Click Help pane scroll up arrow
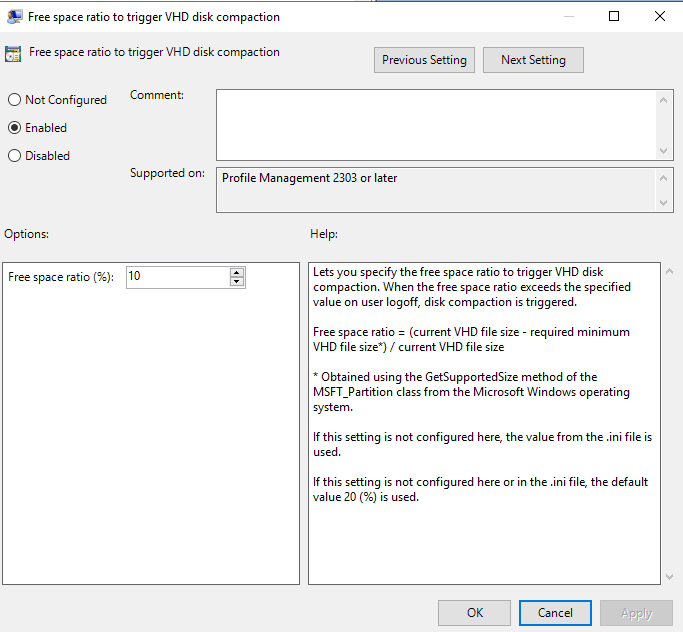The height and width of the screenshot is (632, 683). tap(670, 271)
